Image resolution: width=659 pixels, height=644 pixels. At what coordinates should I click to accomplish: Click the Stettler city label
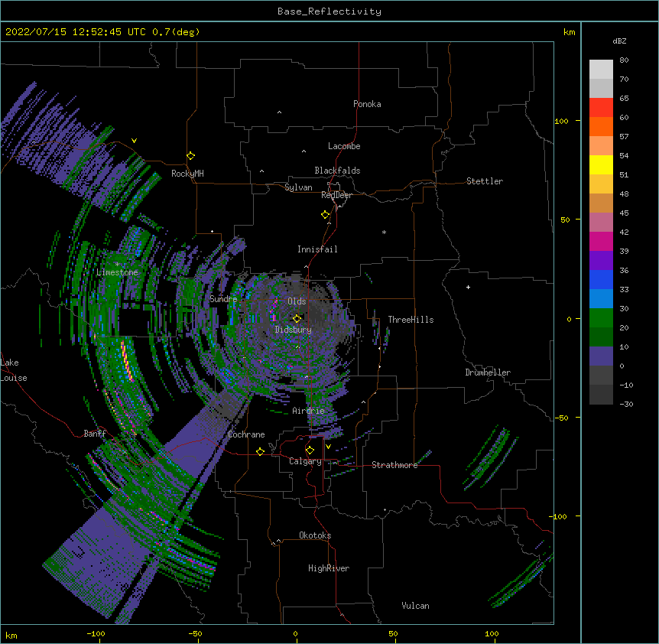(x=484, y=181)
